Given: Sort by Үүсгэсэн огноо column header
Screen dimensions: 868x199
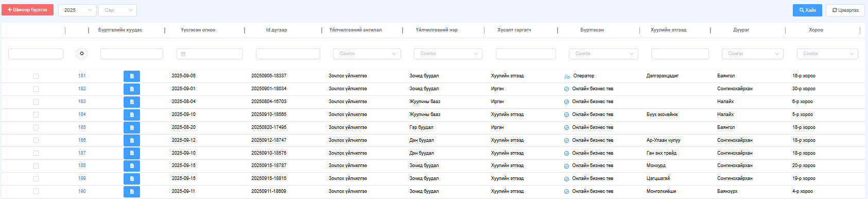Looking at the screenshot, I should pyautogui.click(x=198, y=30).
